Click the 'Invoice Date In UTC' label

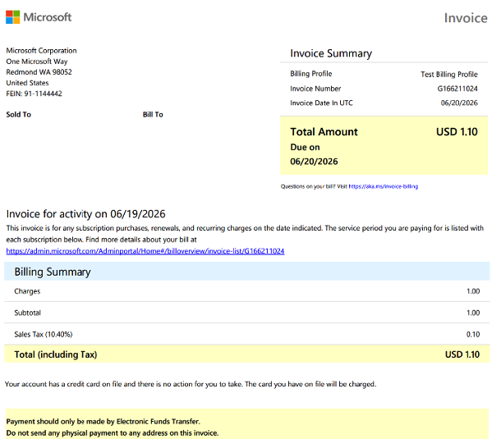click(x=321, y=103)
